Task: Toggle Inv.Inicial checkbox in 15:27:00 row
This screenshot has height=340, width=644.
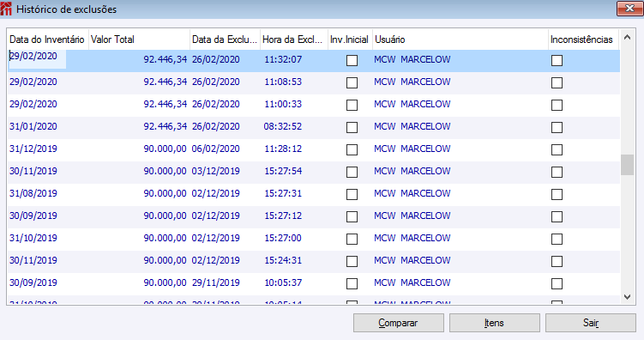Action: [x=352, y=239]
